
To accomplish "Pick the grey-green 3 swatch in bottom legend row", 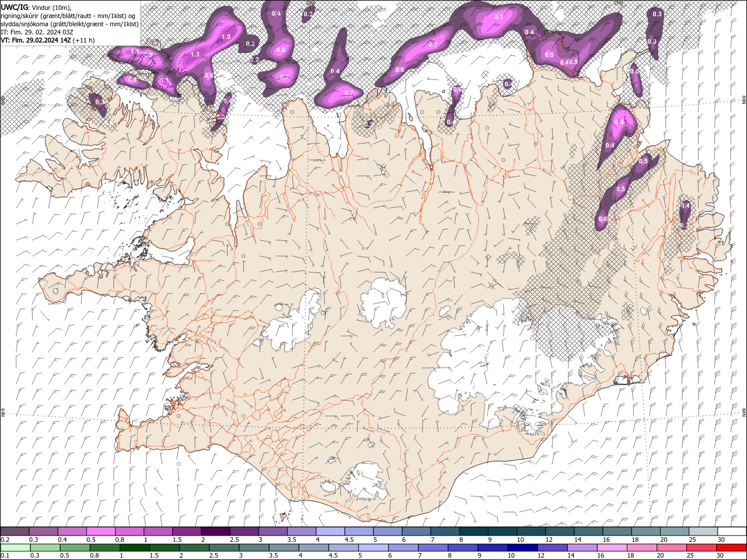I will (253, 548).
